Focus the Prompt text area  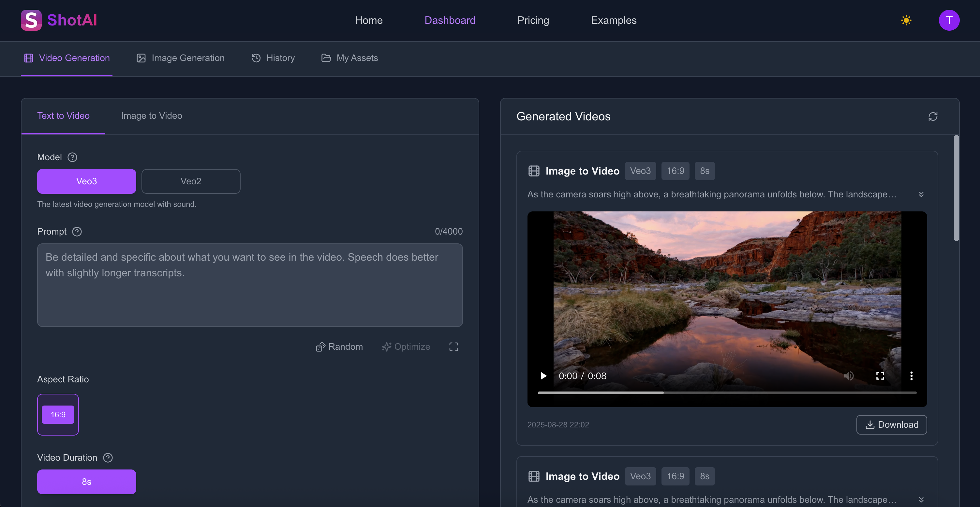pyautogui.click(x=250, y=285)
